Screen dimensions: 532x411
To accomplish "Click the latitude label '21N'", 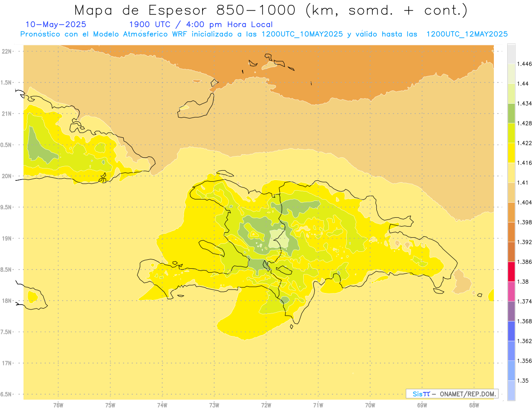I will [7, 114].
